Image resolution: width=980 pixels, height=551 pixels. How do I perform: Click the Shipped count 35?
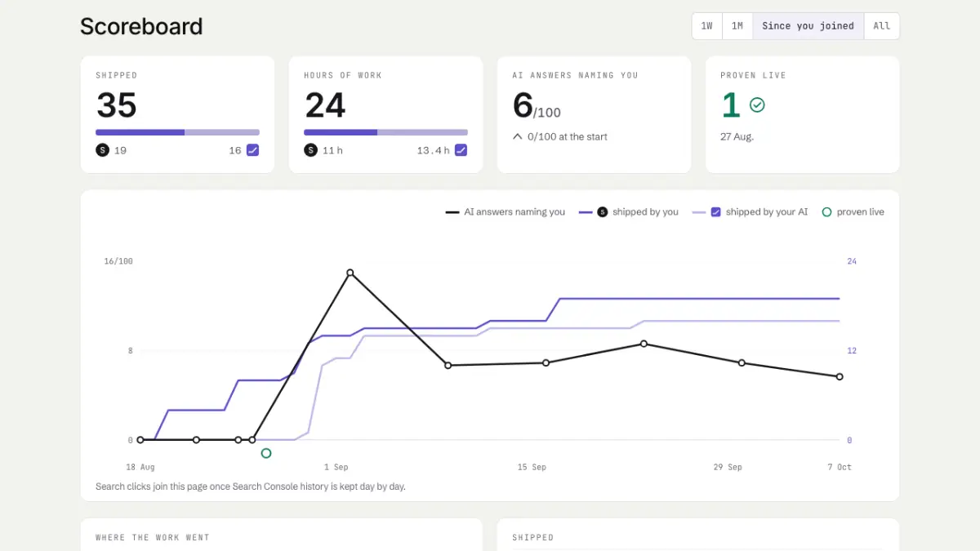pyautogui.click(x=117, y=105)
